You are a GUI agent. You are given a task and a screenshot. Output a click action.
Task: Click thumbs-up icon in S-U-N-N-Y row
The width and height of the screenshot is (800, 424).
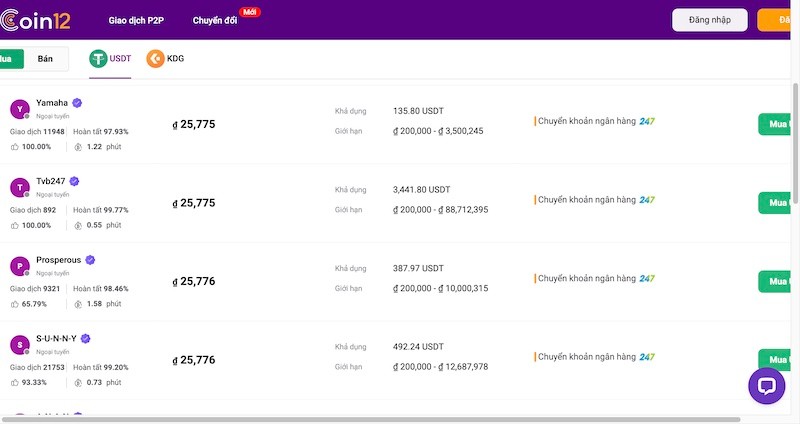pos(15,383)
